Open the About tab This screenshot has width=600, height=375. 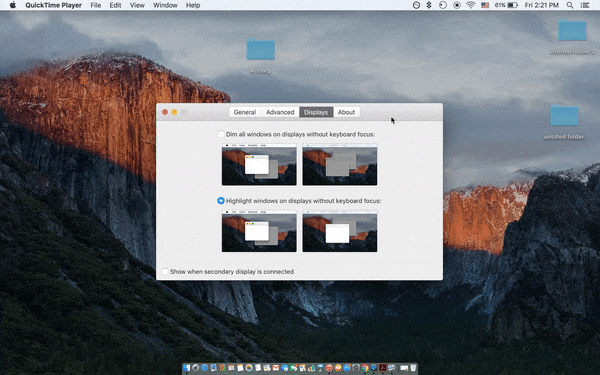click(x=346, y=112)
